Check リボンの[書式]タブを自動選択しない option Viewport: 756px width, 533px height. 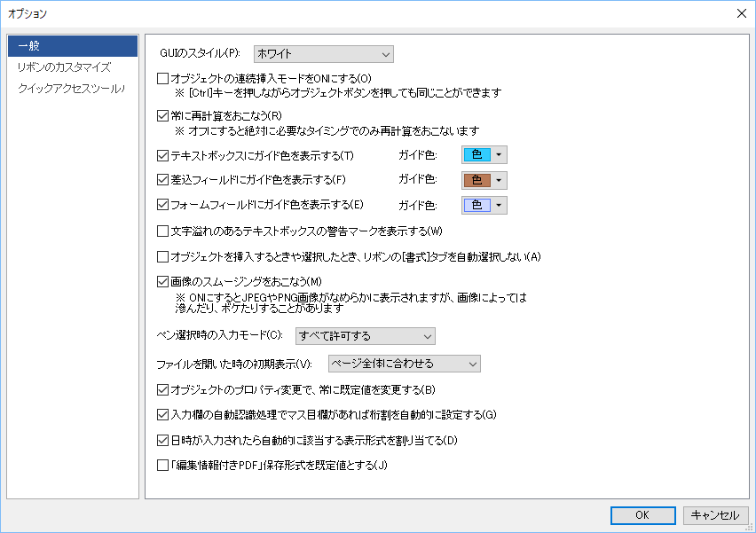point(163,257)
